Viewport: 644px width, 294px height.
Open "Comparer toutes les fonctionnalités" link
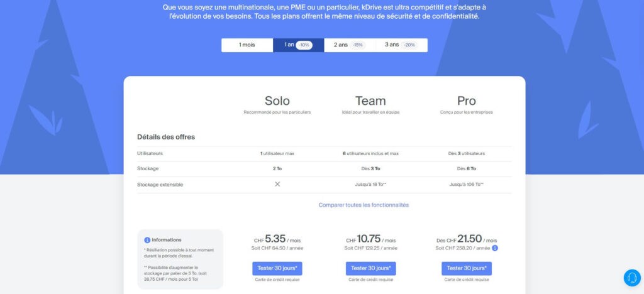click(x=364, y=205)
